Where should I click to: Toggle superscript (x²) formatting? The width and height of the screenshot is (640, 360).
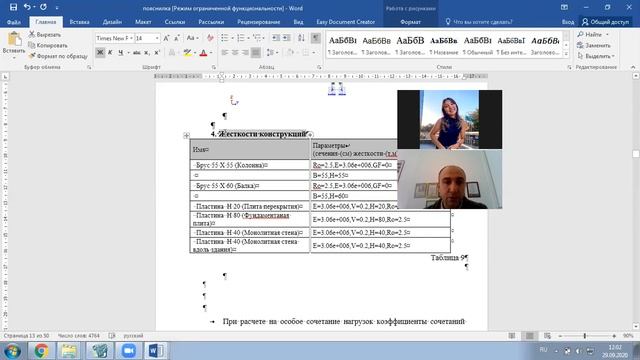coord(157,53)
